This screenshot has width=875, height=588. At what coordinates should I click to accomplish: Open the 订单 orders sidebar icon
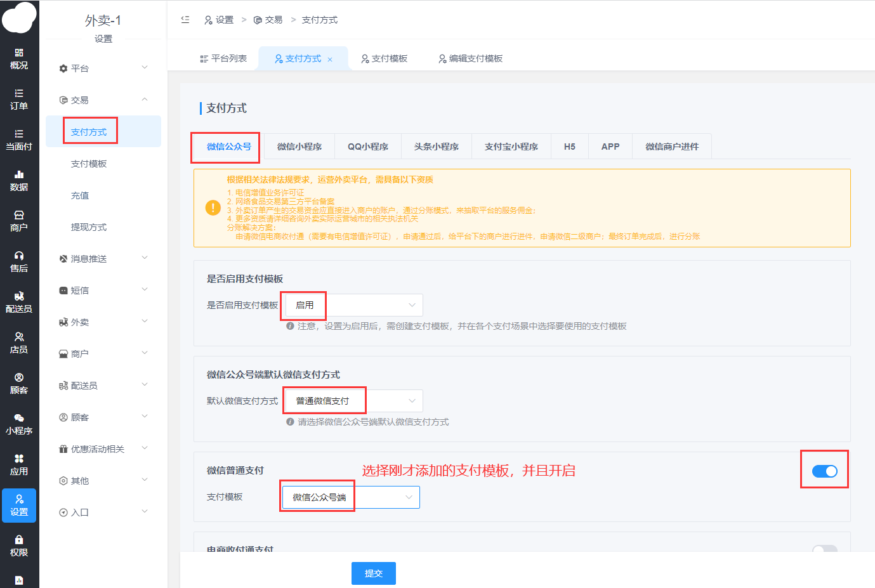coord(19,100)
